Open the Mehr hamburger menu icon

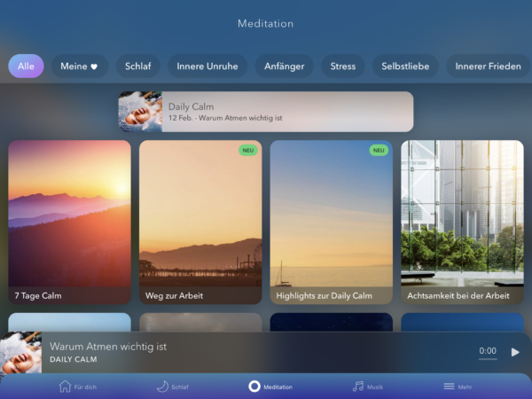[450, 387]
